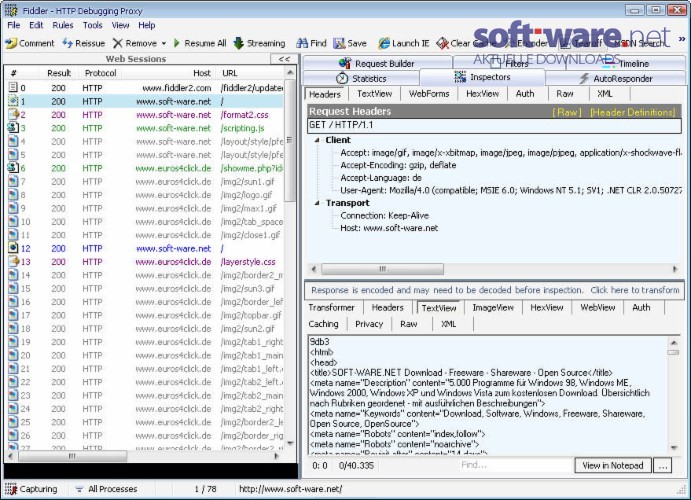Select session 25 image icon
The height and width of the screenshot is (500, 691).
pos(13,422)
